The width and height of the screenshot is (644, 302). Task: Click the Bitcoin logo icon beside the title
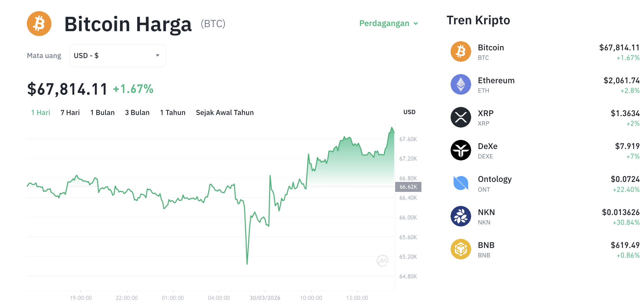point(39,24)
